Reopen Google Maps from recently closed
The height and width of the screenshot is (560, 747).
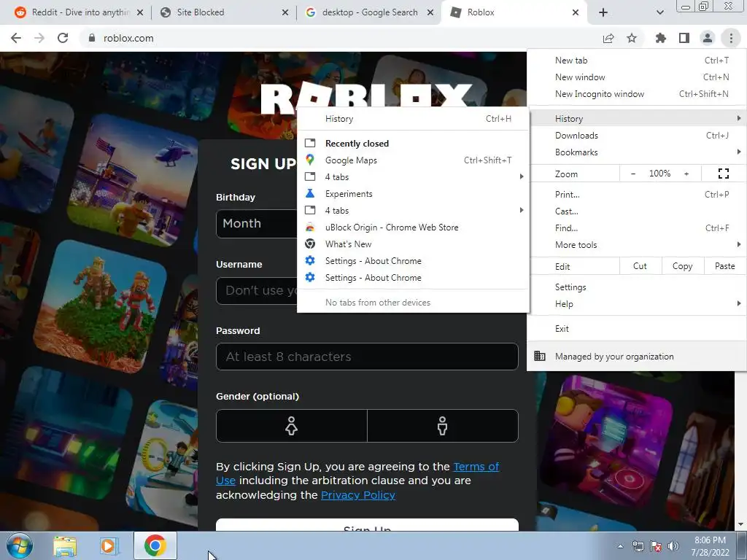pyautogui.click(x=413, y=160)
